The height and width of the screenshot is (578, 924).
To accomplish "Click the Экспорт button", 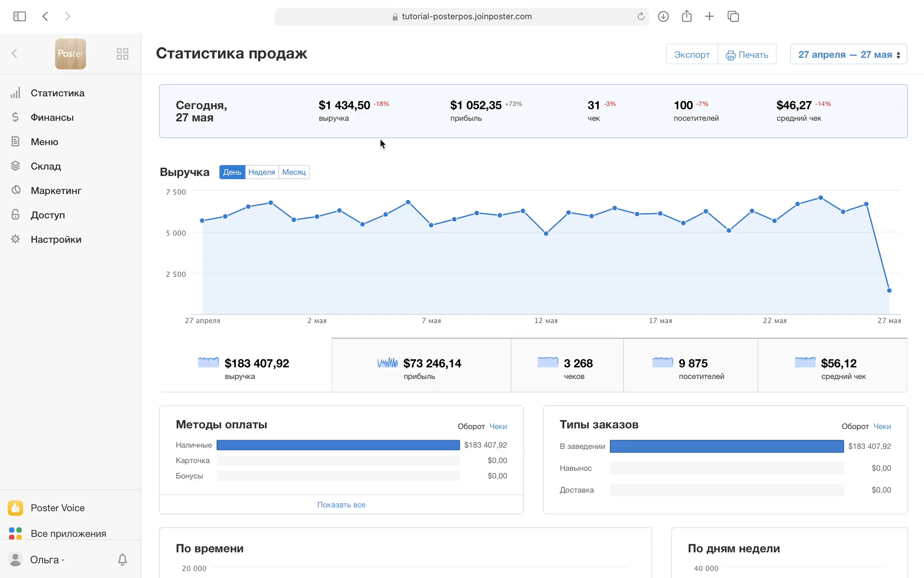I will coord(692,54).
